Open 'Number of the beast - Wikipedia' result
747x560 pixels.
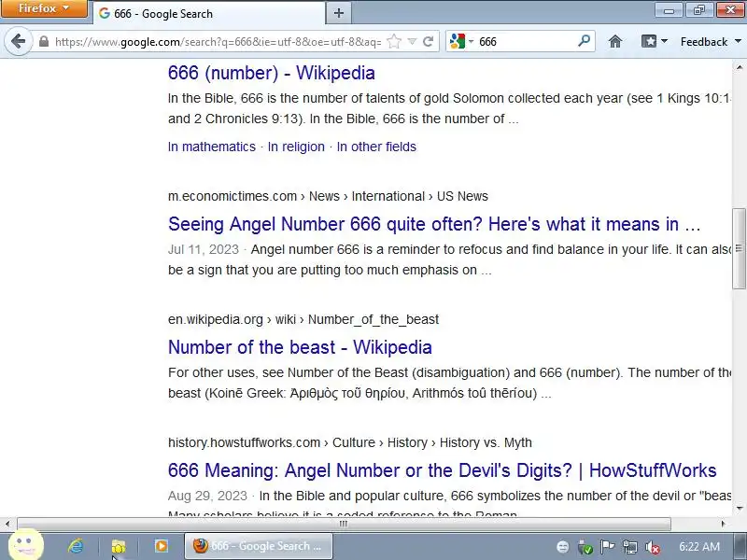coord(300,347)
